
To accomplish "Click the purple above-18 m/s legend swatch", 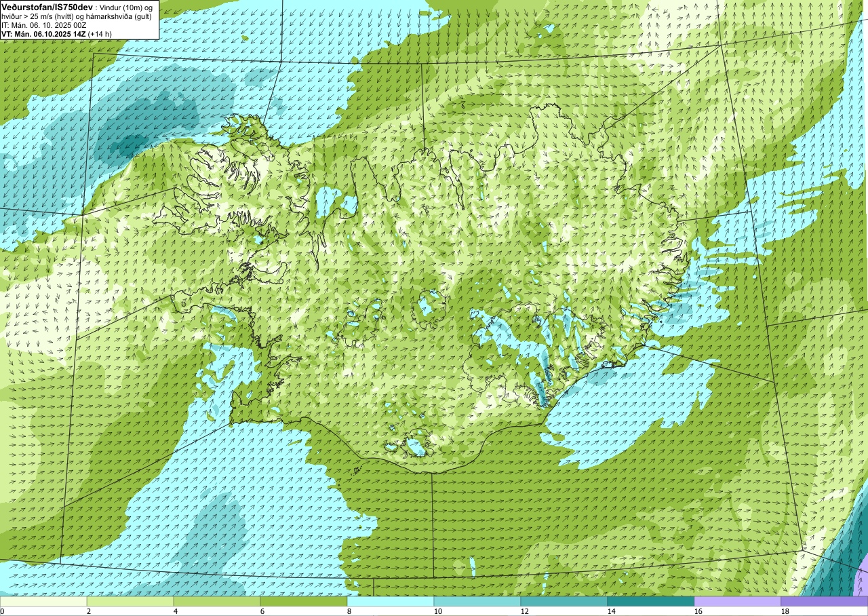I will coord(825,601).
